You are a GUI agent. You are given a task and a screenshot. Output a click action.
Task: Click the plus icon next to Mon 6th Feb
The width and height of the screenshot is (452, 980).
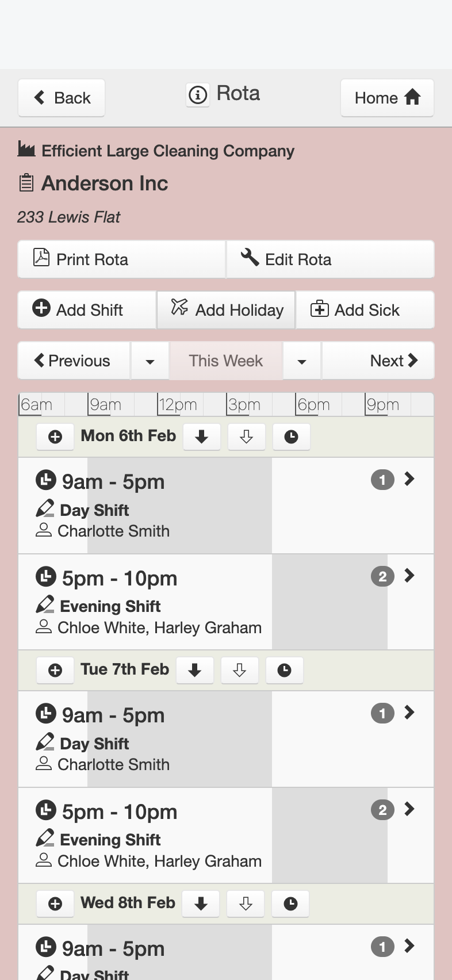click(55, 437)
